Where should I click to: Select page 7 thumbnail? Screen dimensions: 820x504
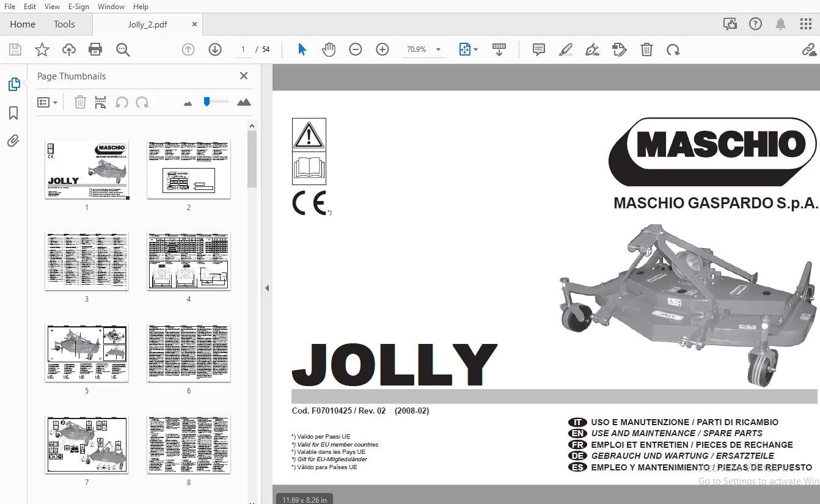click(87, 444)
